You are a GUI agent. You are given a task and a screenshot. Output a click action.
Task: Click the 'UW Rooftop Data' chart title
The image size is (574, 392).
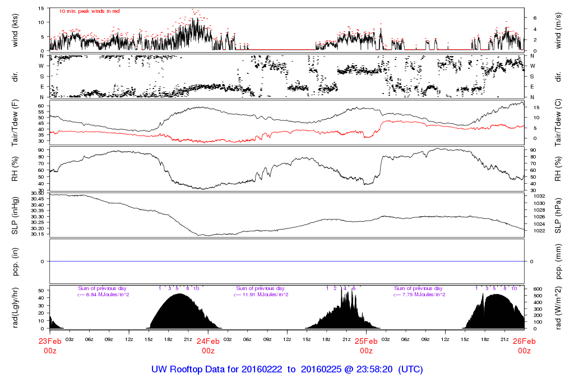(287, 370)
